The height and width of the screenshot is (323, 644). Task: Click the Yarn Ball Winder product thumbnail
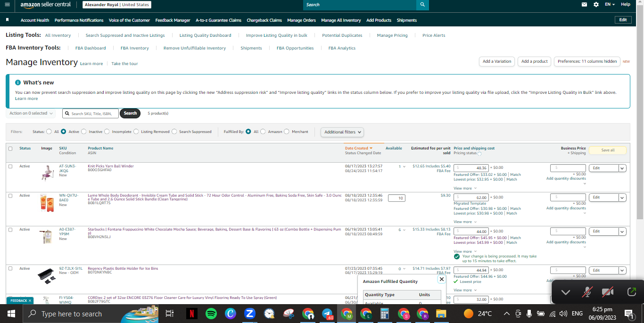tap(47, 173)
